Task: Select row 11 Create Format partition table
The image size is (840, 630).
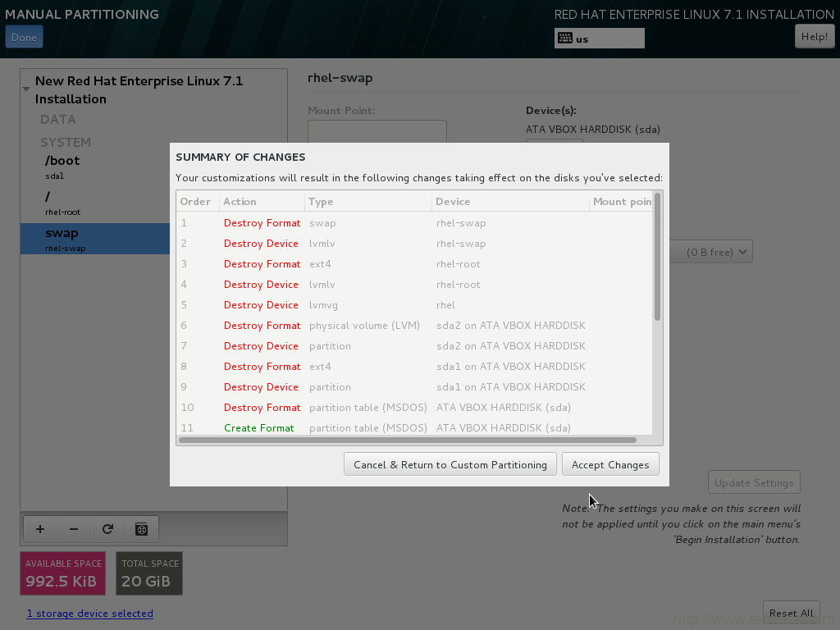Action: 414,427
